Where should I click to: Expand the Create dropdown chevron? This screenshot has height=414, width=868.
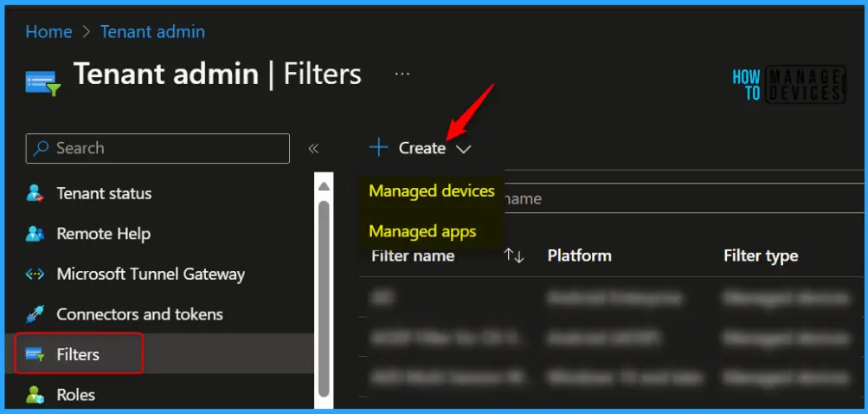click(463, 148)
